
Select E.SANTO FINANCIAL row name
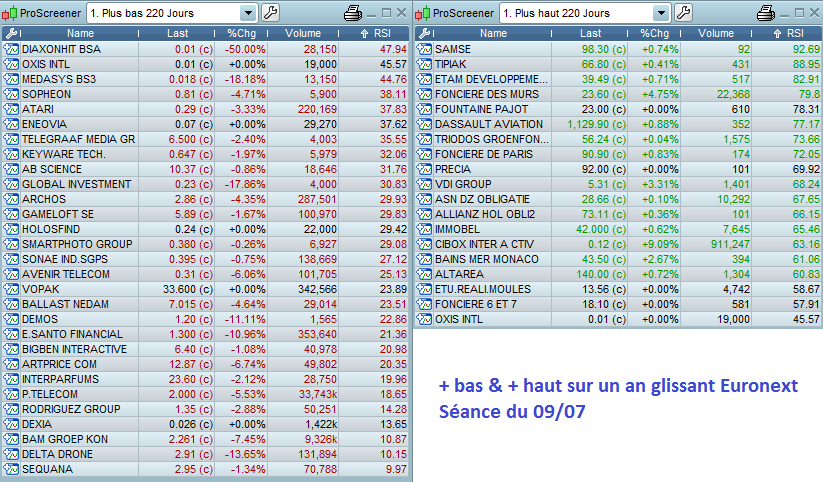[72, 334]
